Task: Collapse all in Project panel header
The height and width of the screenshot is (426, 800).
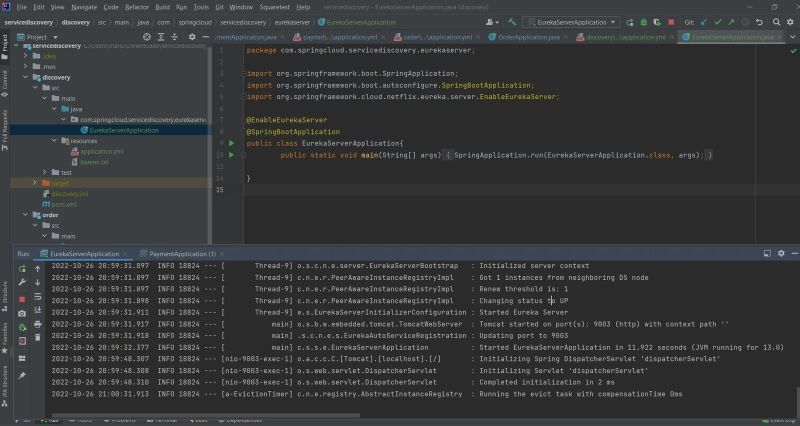Action: (x=174, y=37)
